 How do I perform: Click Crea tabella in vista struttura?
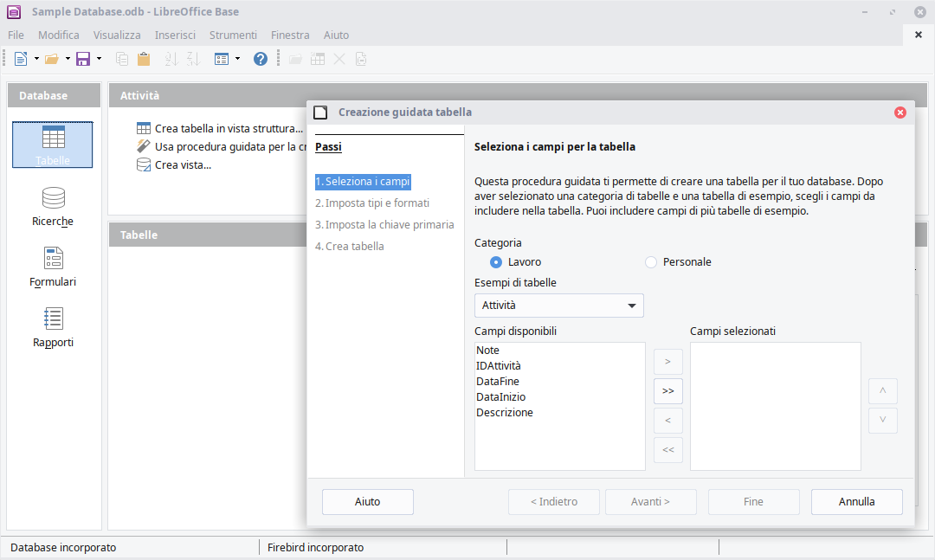coord(228,129)
